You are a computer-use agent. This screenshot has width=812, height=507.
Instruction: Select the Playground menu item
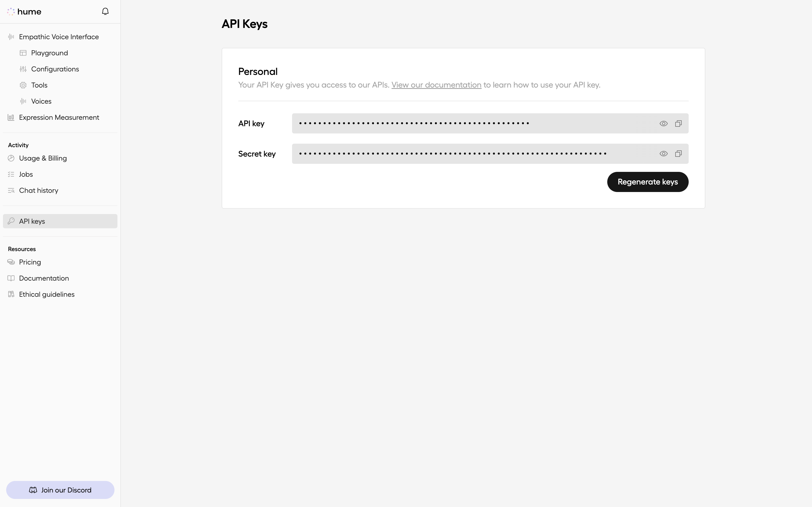(50, 53)
